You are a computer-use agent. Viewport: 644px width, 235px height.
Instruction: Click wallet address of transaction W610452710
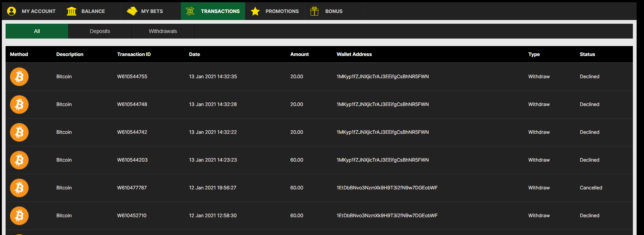(387, 215)
